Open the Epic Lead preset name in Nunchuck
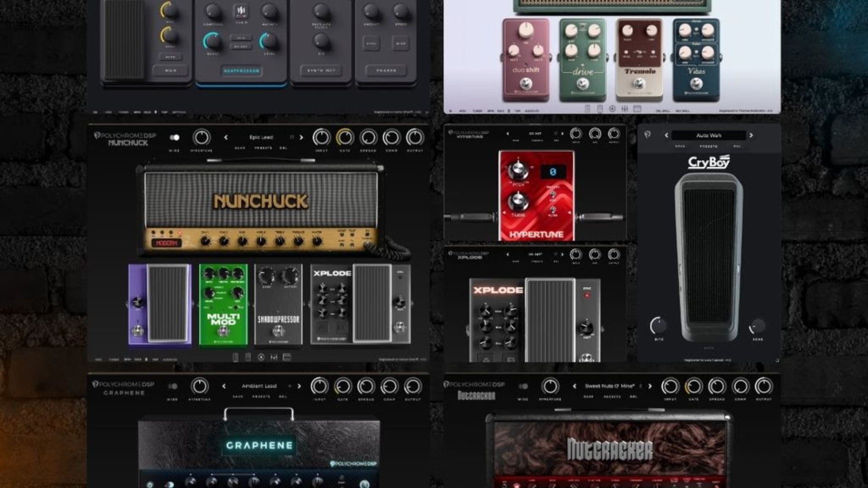This screenshot has width=868, height=488. 261,137
